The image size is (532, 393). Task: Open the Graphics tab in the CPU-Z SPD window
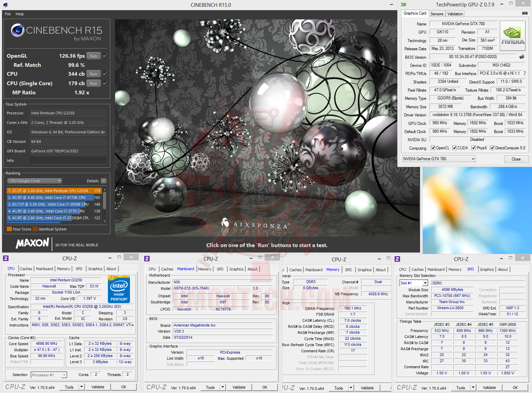point(487,269)
